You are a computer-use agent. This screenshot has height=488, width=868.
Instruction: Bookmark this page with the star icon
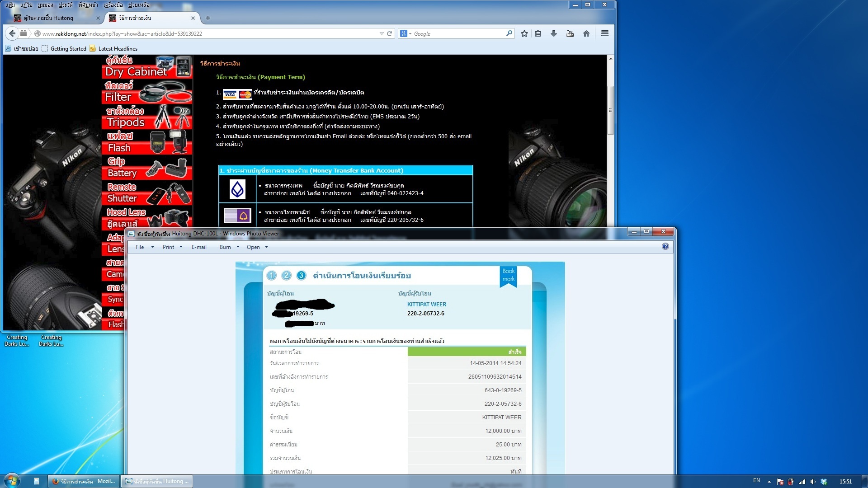pyautogui.click(x=524, y=33)
